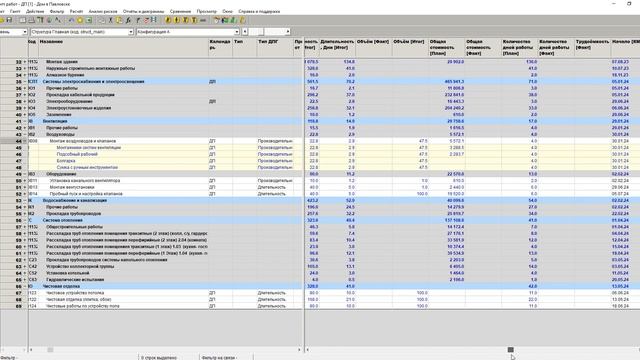Click the right table horizontal scrollbar thumb
Screen dimensions: 640x360
(510, 350)
